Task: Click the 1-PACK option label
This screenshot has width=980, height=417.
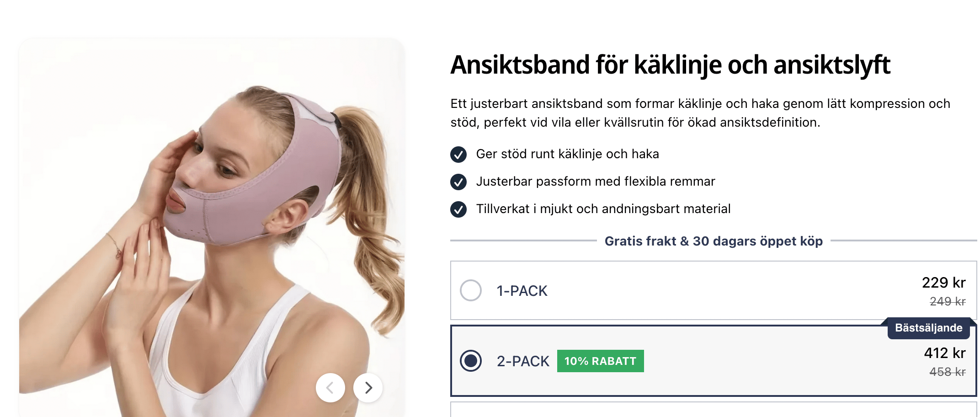Action: click(522, 291)
